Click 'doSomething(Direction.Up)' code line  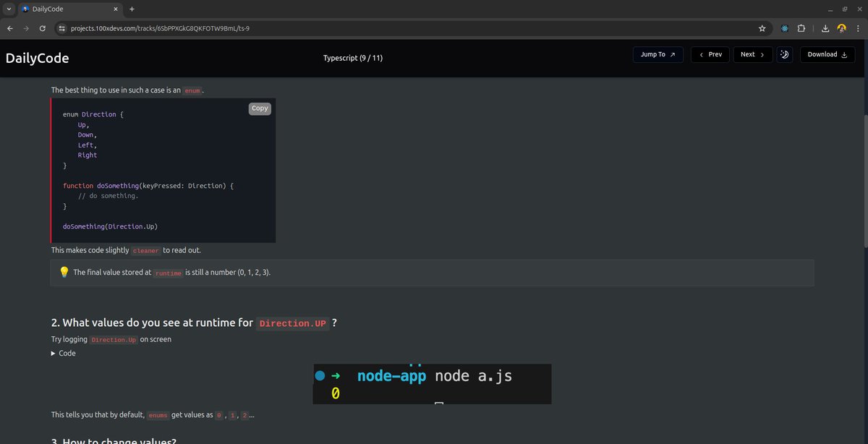110,226
